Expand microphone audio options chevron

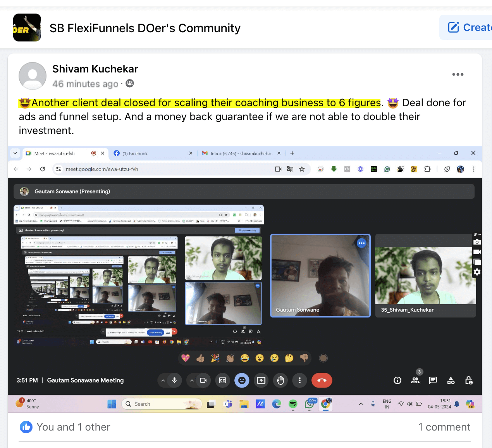(163, 380)
